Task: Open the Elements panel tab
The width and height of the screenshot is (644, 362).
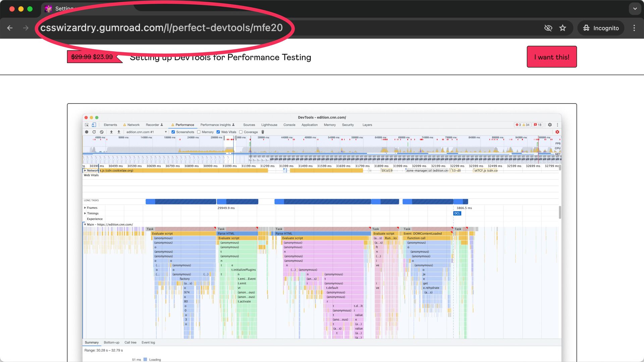Action: coord(110,125)
